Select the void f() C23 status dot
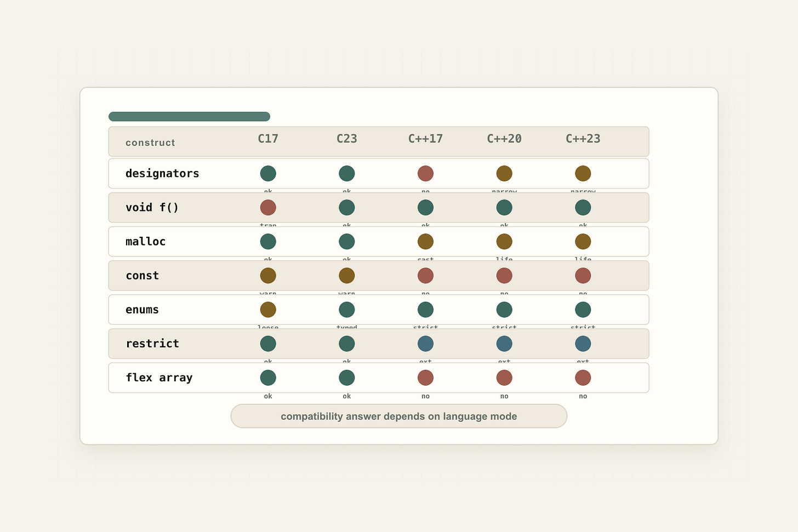The height and width of the screenshot is (532, 798). pos(347,208)
